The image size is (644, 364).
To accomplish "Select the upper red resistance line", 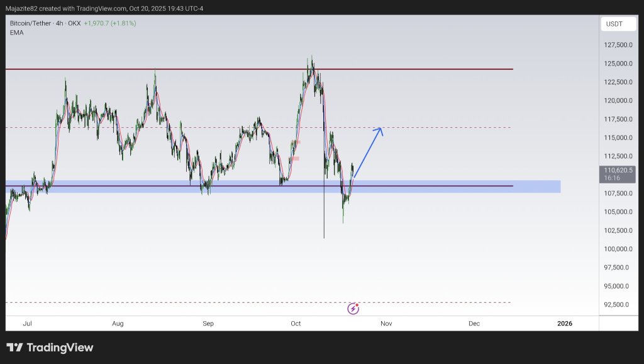I will click(x=259, y=69).
